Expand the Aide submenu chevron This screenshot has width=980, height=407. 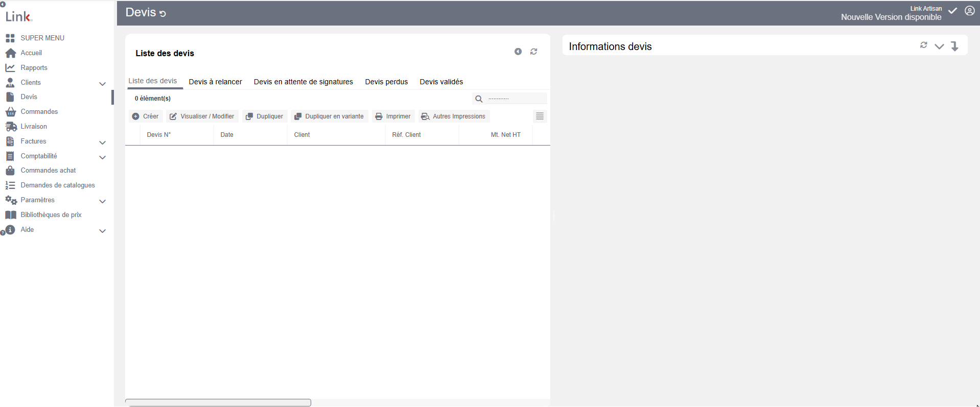pos(102,231)
